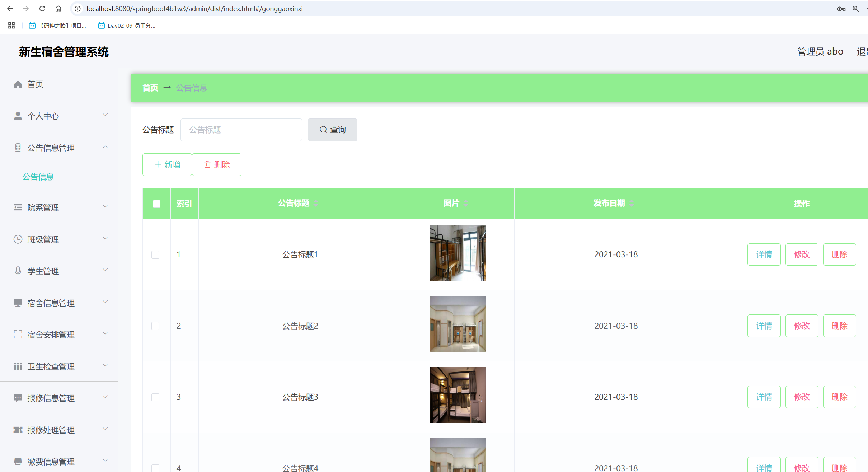Click the browser home button icon
Screen dimensions: 868x472
[58, 9]
